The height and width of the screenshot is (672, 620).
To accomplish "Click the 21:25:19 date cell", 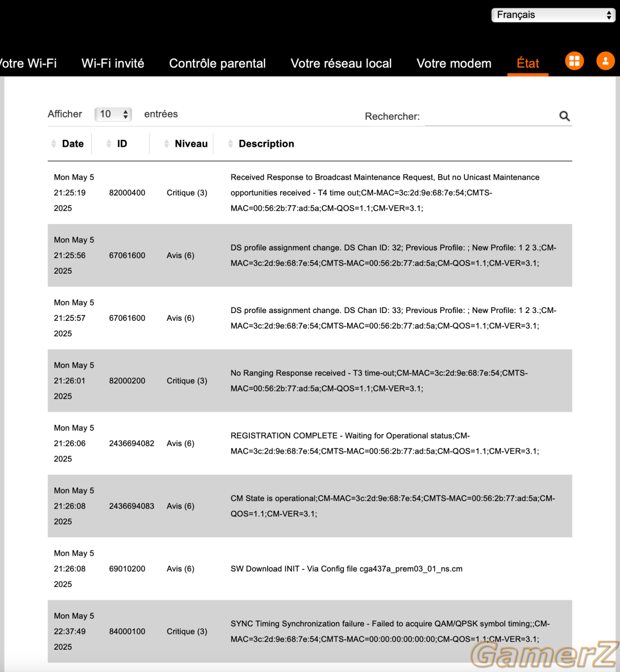I will pyautogui.click(x=74, y=193).
